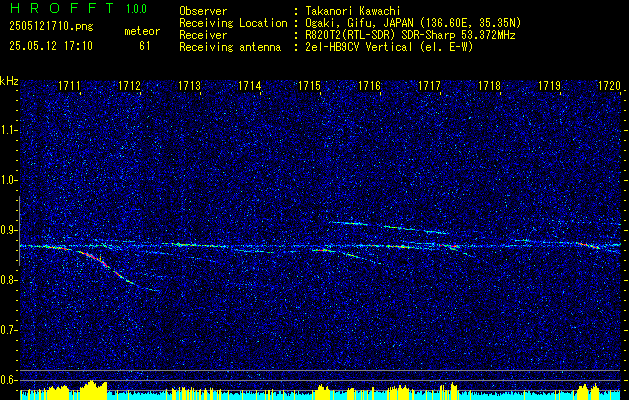Click the 1717 time marker
The width and height of the screenshot is (629, 400).
(429, 85)
